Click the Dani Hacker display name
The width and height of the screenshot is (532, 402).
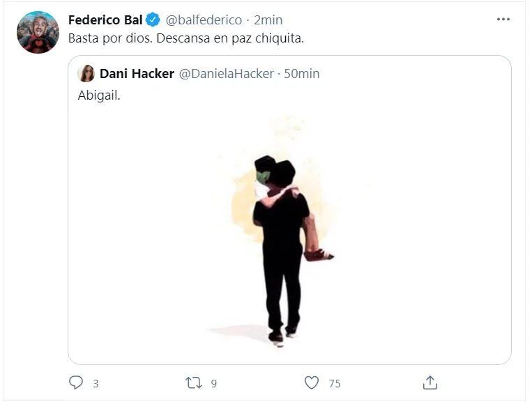tap(137, 73)
